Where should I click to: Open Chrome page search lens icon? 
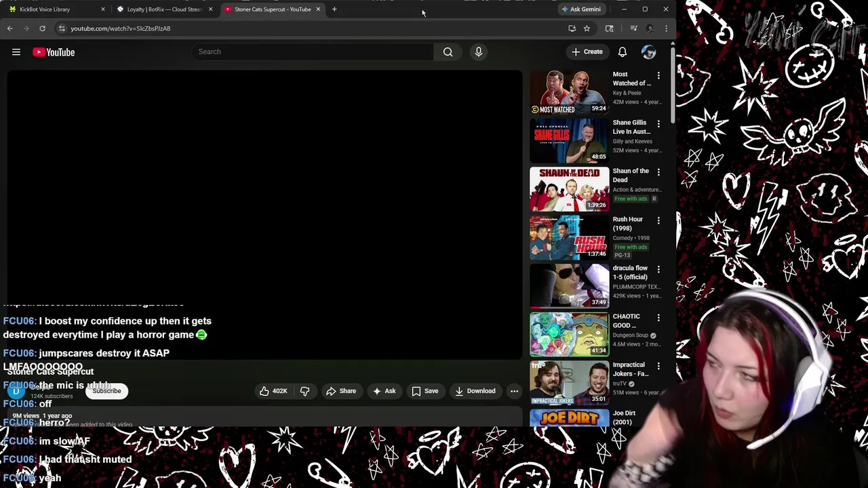tap(609, 28)
